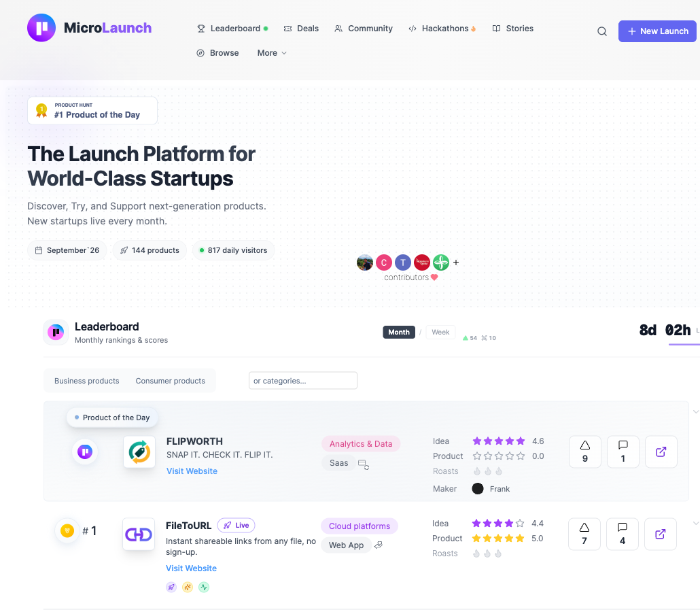Click FLIPWORTH Product empty star rating

[x=498, y=456]
